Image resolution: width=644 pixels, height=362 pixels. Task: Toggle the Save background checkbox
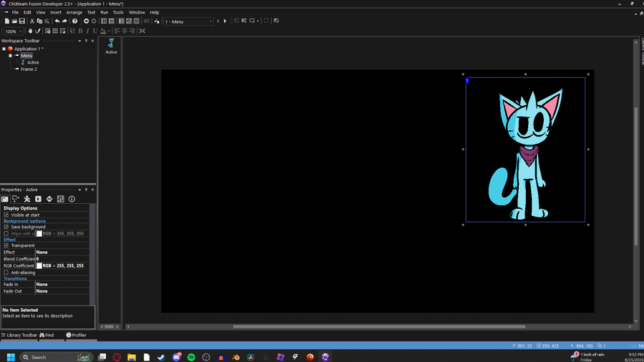(x=6, y=227)
